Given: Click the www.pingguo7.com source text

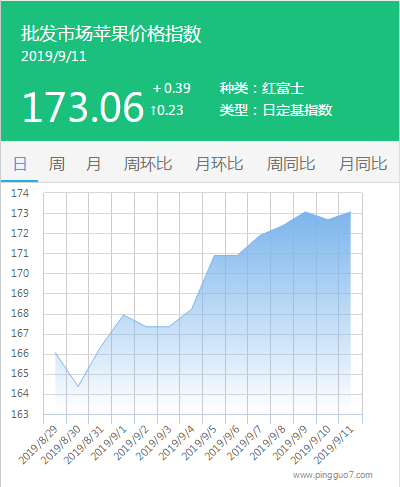Looking at the screenshot, I should [x=333, y=475].
